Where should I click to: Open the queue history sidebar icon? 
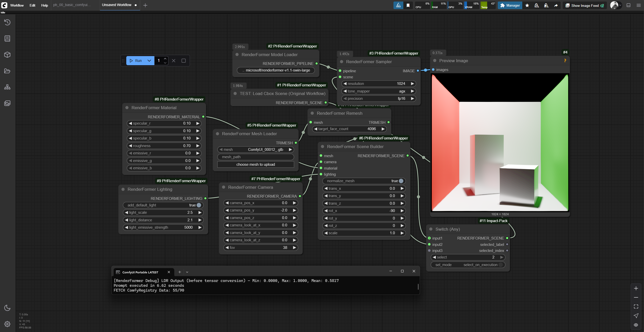(x=7, y=22)
